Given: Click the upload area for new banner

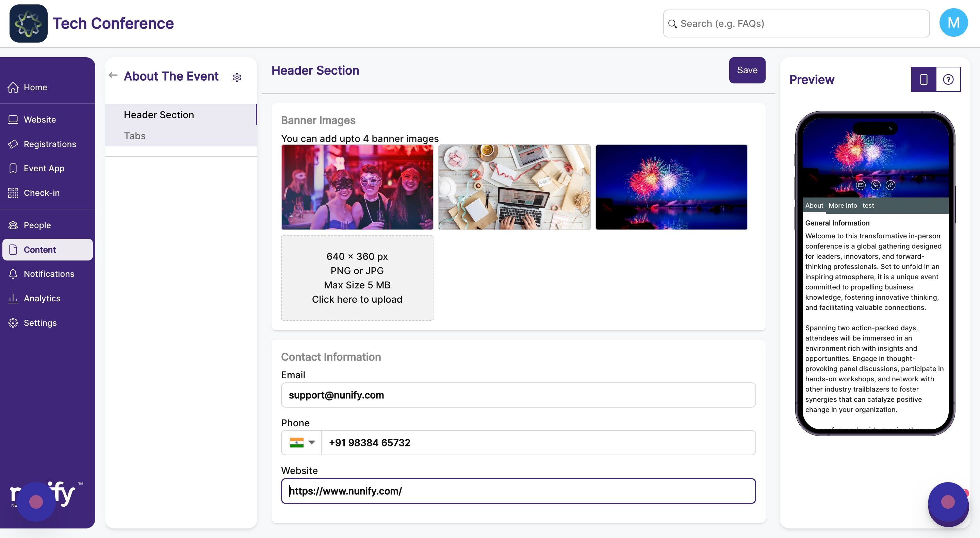Looking at the screenshot, I should 357,278.
